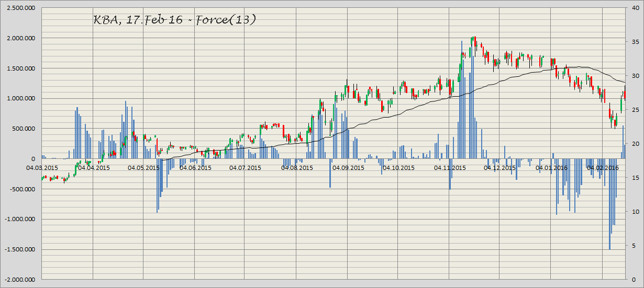Click the 04.07.2015 date label
This screenshot has height=288, width=644.
(245, 168)
